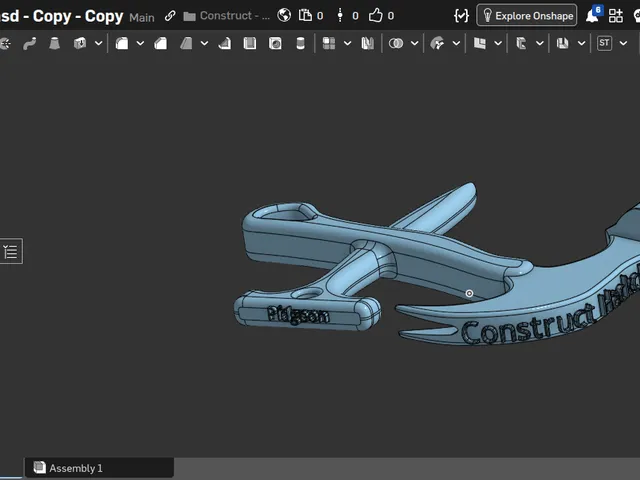This screenshot has height=480, width=640.
Task: Click the versions and history icon
Action: tap(340, 16)
